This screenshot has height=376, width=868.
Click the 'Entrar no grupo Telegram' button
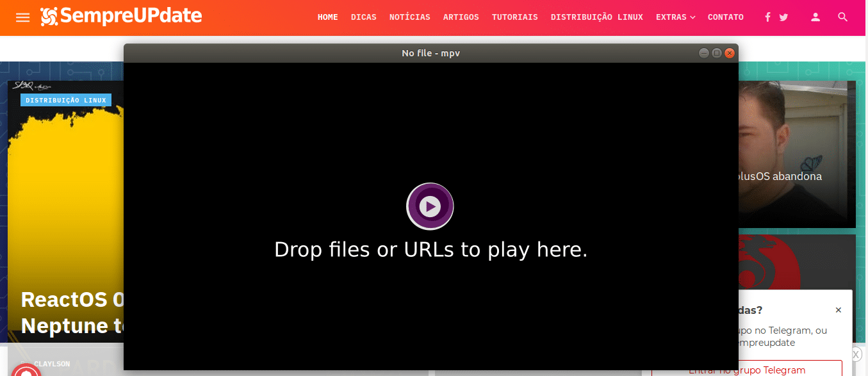point(747,370)
